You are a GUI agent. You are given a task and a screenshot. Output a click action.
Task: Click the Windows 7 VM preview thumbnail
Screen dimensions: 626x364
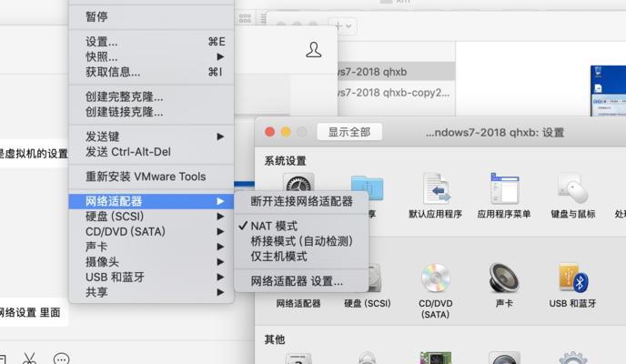[x=608, y=91]
